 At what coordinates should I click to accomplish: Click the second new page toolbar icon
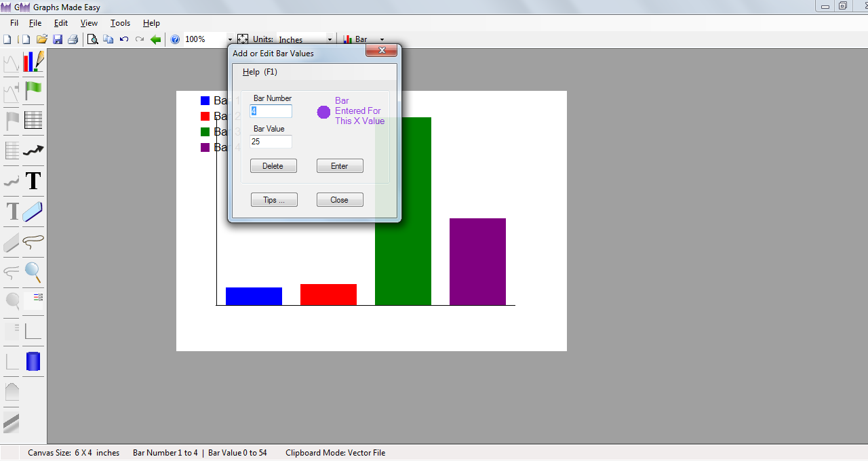pyautogui.click(x=24, y=39)
